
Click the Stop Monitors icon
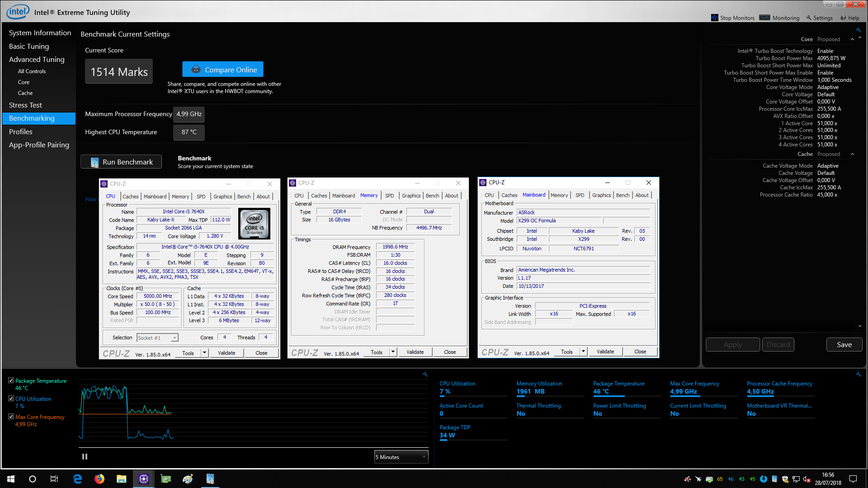pos(715,18)
